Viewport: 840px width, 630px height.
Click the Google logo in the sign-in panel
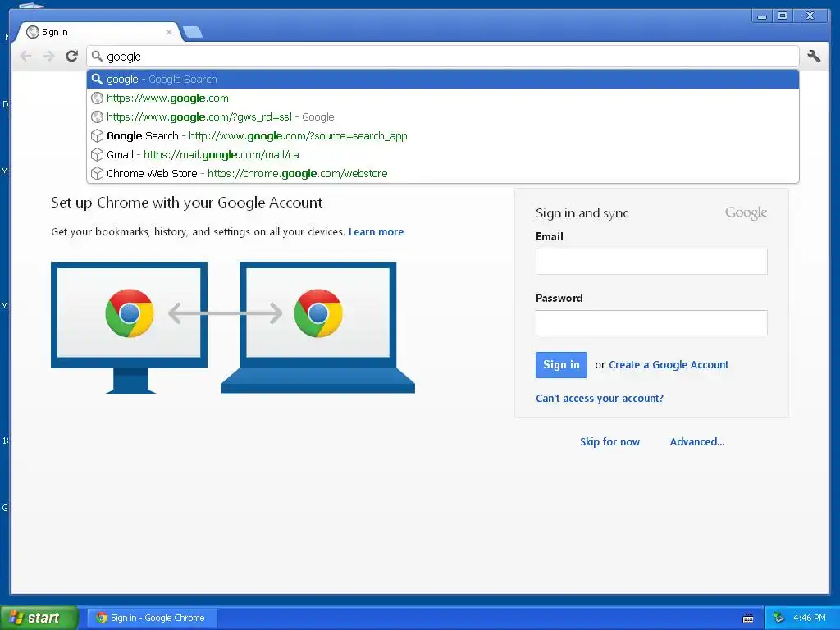point(746,213)
